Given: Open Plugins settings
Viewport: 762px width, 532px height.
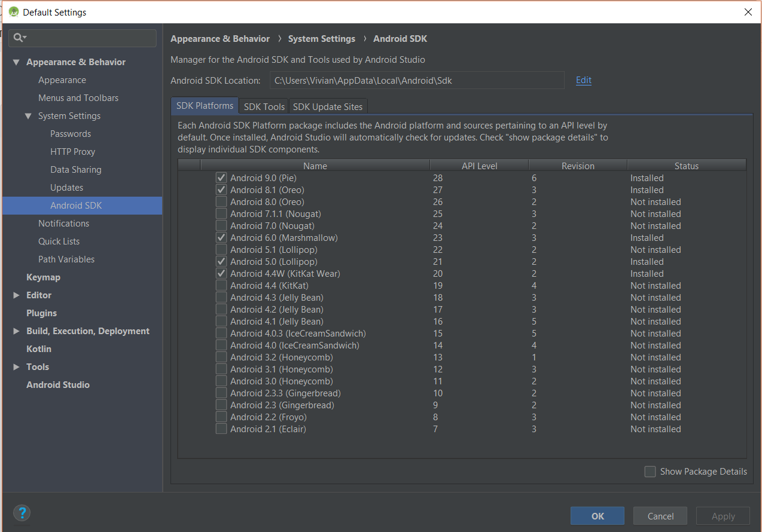Looking at the screenshot, I should tap(41, 313).
